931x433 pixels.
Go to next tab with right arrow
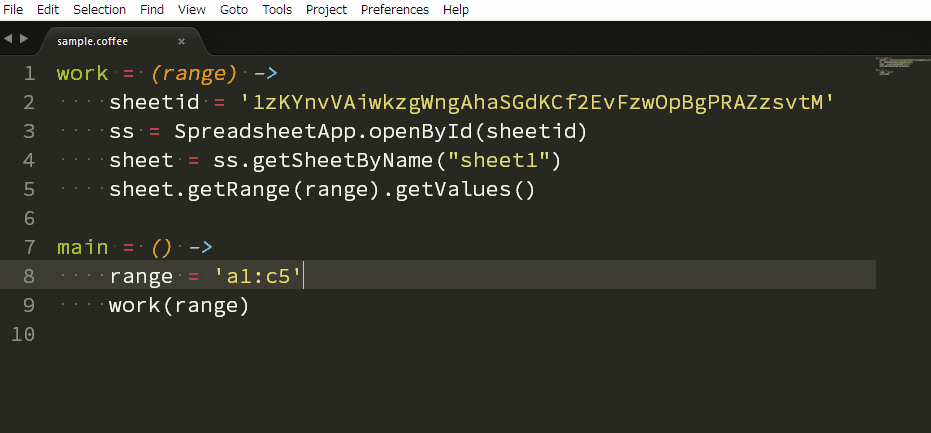click(24, 39)
